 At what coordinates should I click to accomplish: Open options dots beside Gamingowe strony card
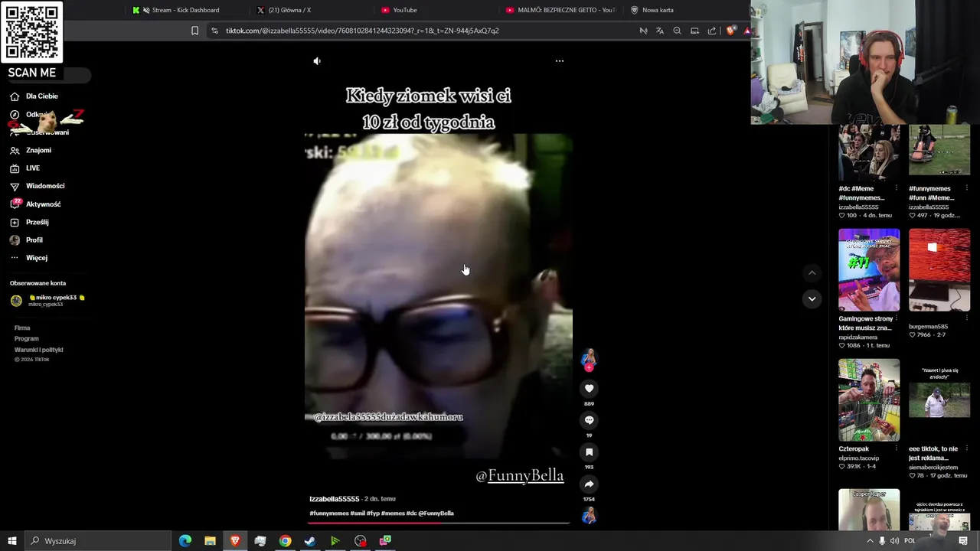(x=896, y=318)
